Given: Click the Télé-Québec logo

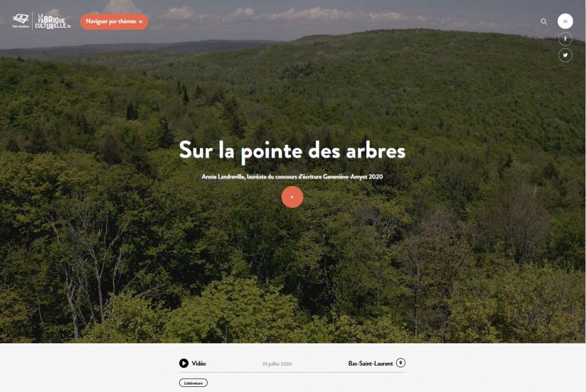Looking at the screenshot, I should 21,21.
